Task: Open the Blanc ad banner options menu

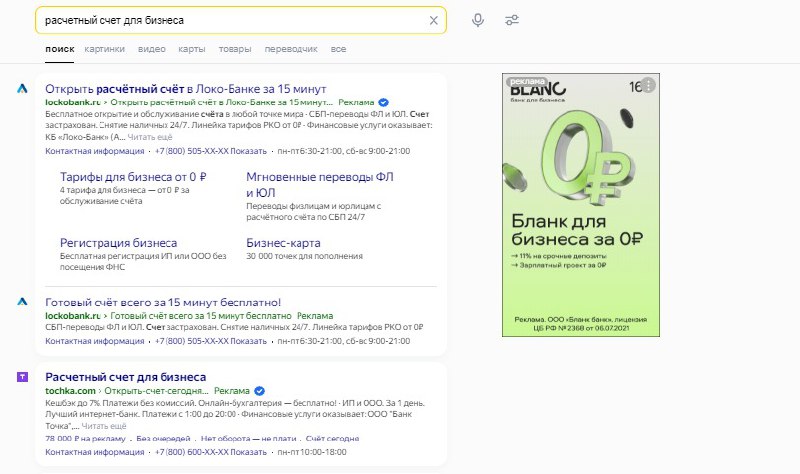Action: coord(648,85)
